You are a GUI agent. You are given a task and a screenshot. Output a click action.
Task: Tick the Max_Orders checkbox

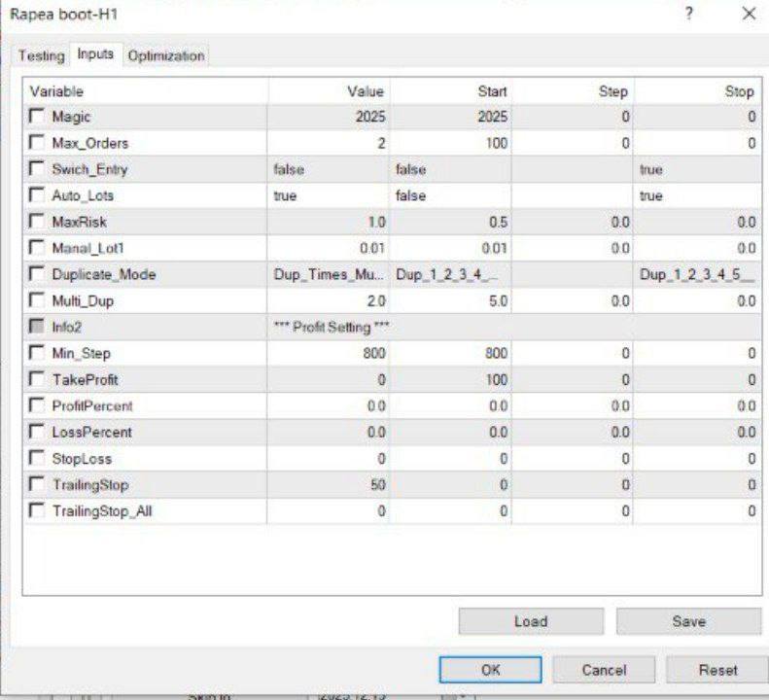[x=37, y=143]
